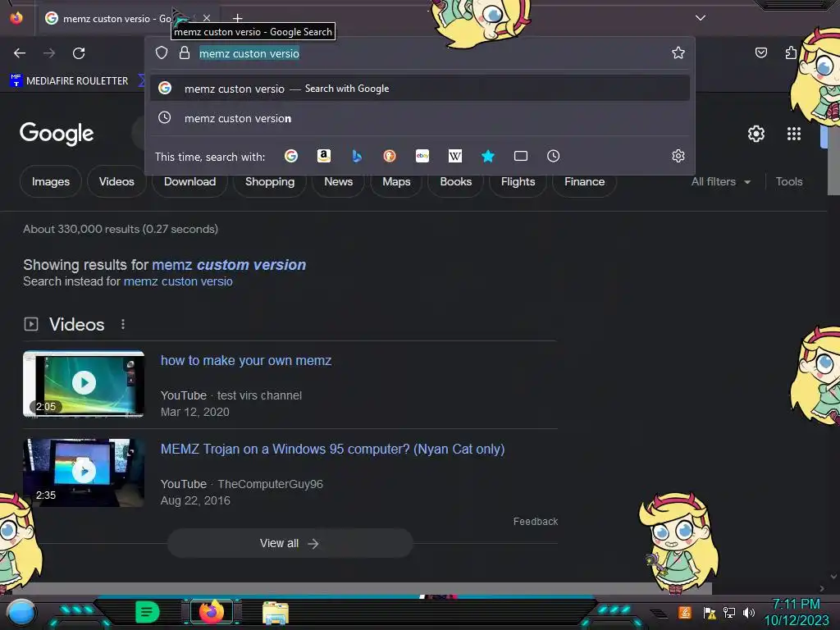Open tracking protection shield icon
Viewport: 840px width, 630px height.
point(162,52)
